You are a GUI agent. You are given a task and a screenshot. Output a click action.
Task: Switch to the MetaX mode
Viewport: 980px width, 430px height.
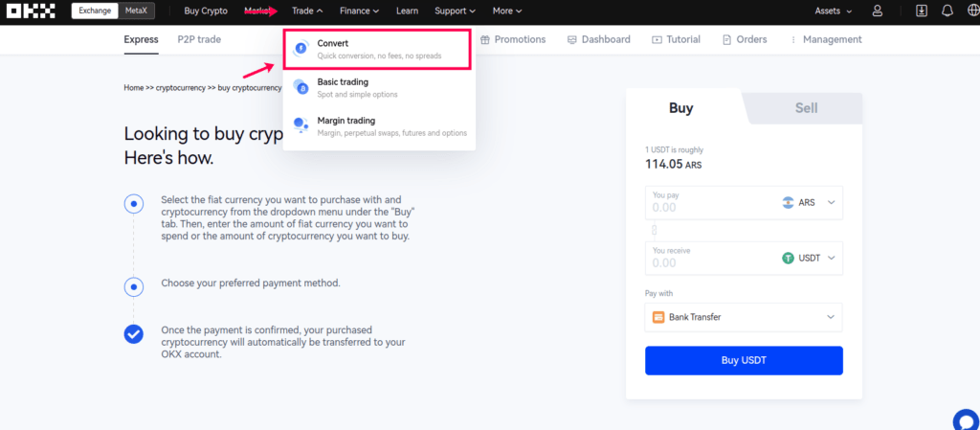pos(136,11)
